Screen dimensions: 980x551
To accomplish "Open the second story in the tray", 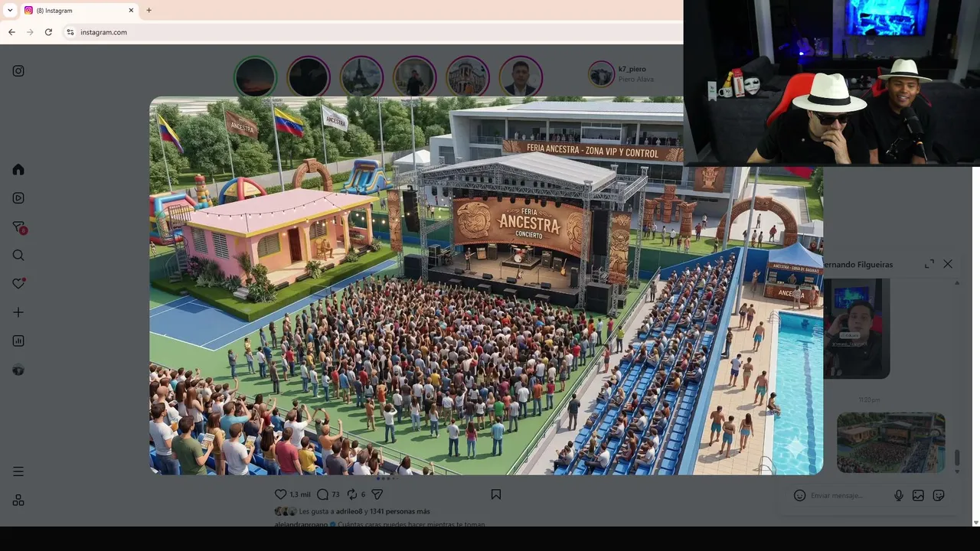I will [309, 77].
